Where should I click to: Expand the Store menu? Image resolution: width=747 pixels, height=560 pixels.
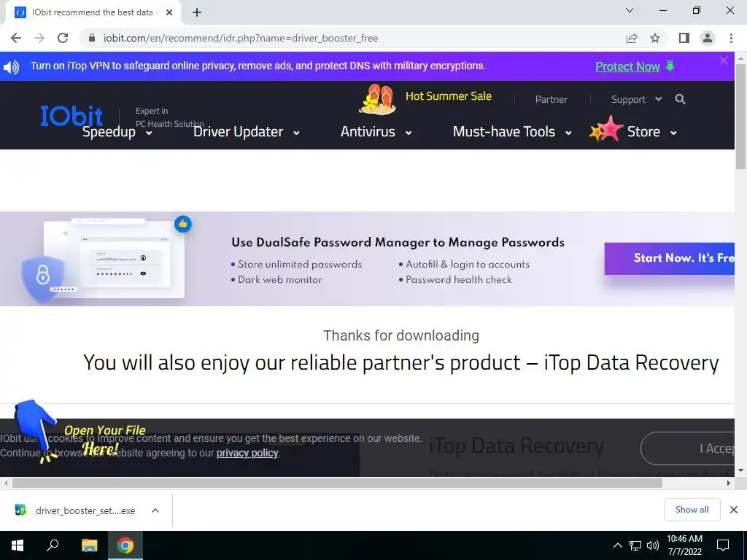(651, 132)
